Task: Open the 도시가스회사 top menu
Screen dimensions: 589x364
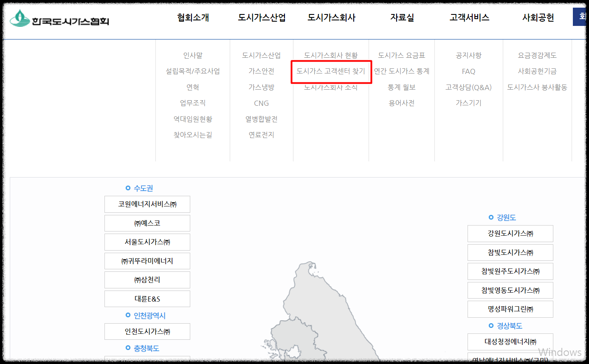Action: pos(332,18)
